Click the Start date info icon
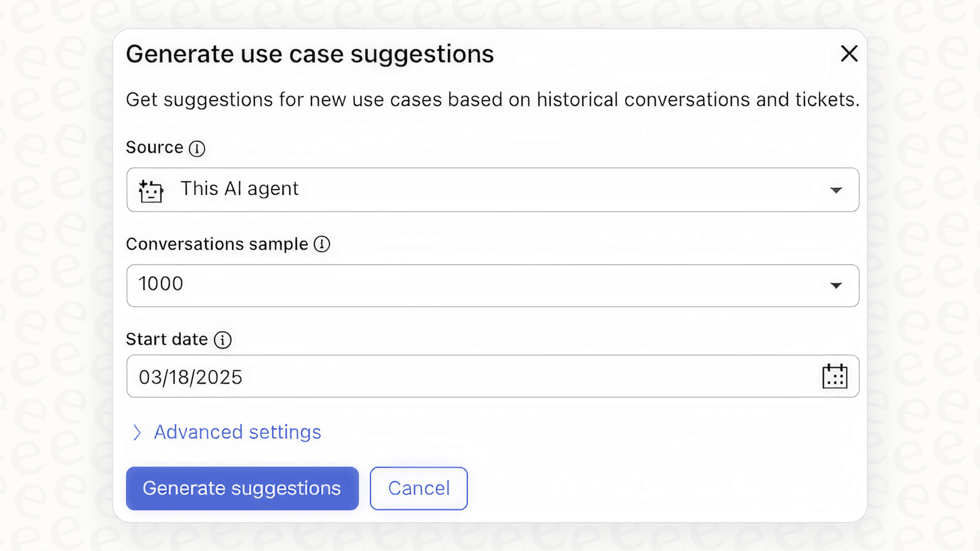This screenshot has height=551, width=980. click(222, 340)
